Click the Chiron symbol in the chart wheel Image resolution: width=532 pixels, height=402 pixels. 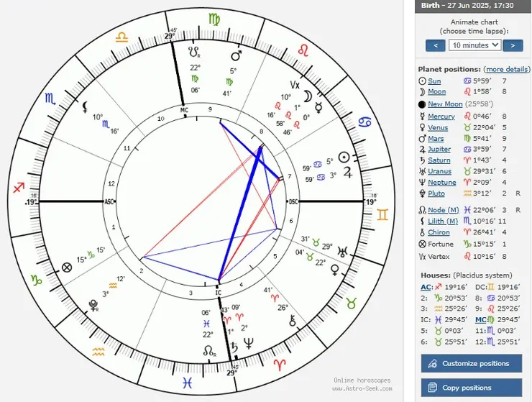point(293,321)
